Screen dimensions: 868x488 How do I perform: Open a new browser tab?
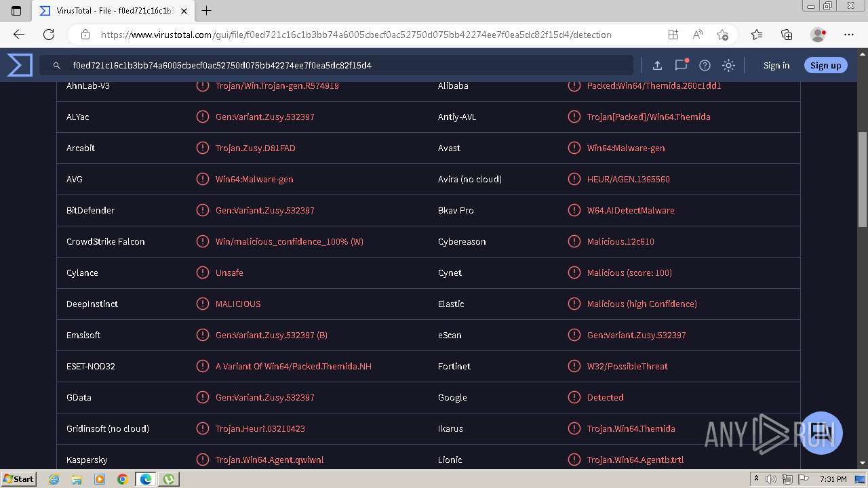pos(207,10)
